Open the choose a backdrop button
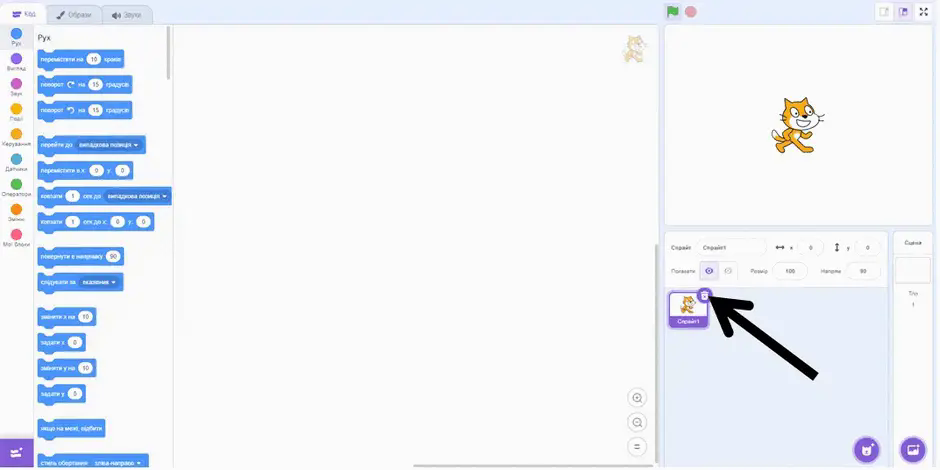 (913, 448)
